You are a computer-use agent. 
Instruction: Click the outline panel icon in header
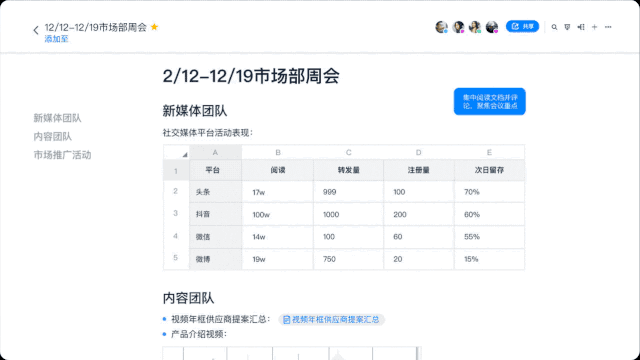point(581,27)
